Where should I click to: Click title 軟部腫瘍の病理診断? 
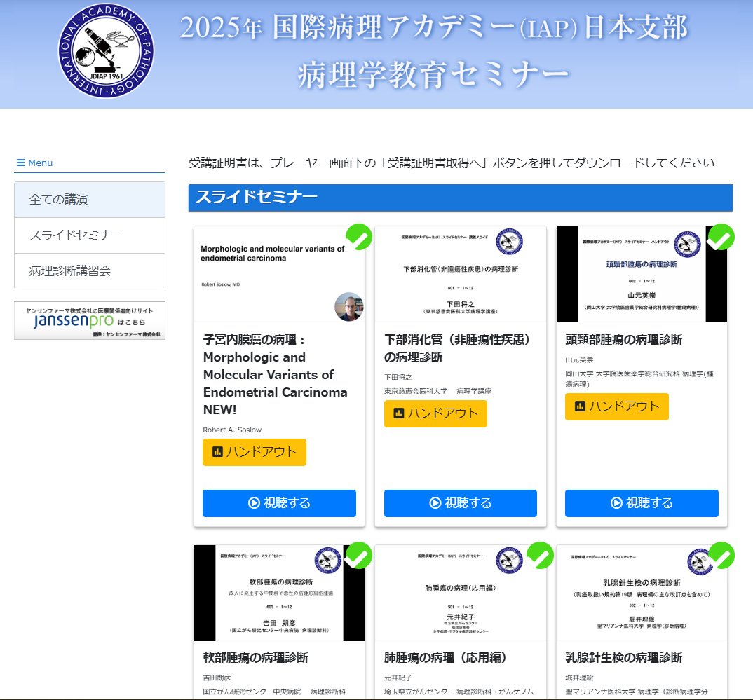pos(255,658)
